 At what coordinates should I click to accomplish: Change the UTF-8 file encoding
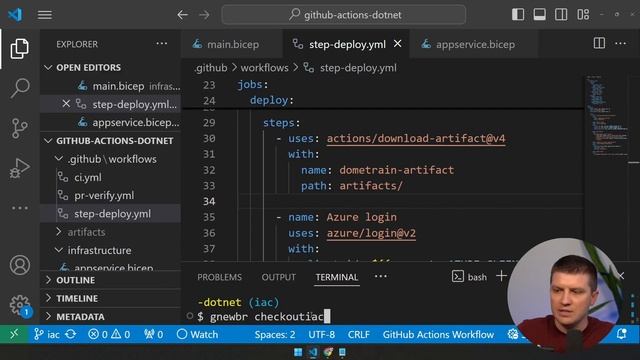point(322,334)
